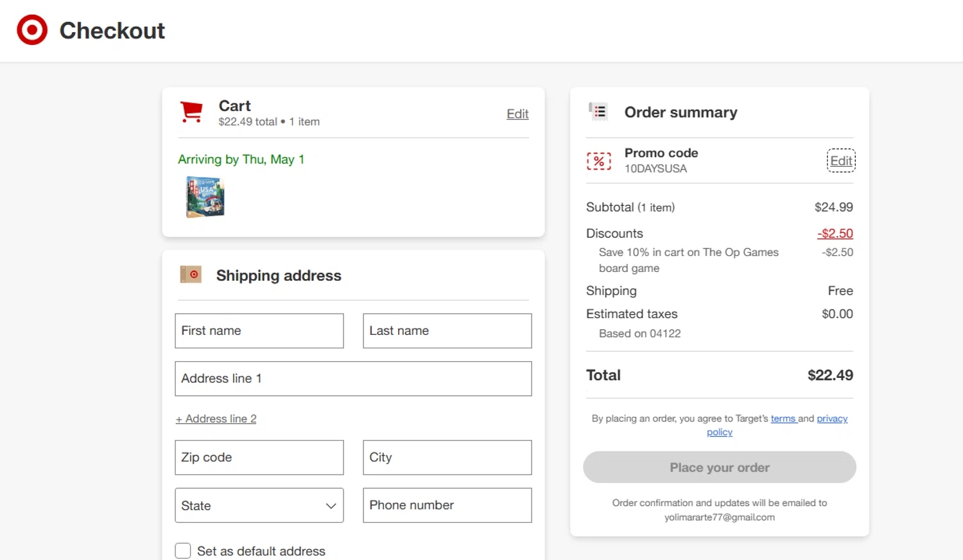Click the promo code percent icon

tap(598, 161)
